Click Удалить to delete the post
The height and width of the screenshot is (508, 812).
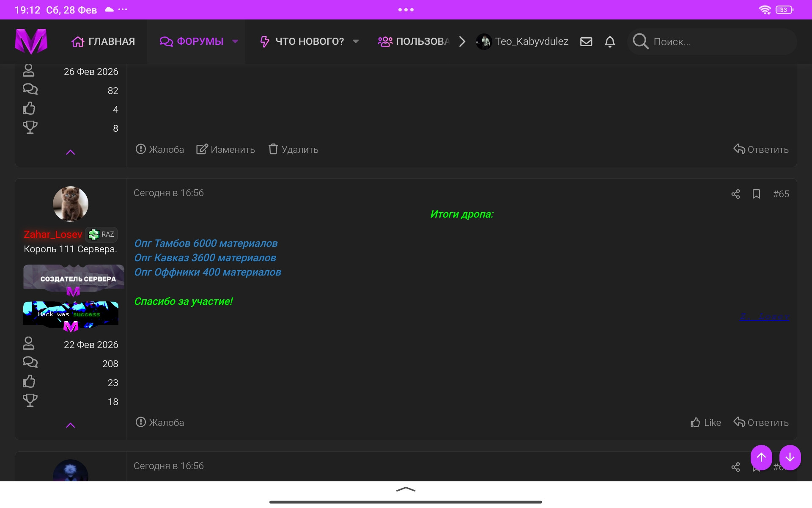click(x=294, y=149)
